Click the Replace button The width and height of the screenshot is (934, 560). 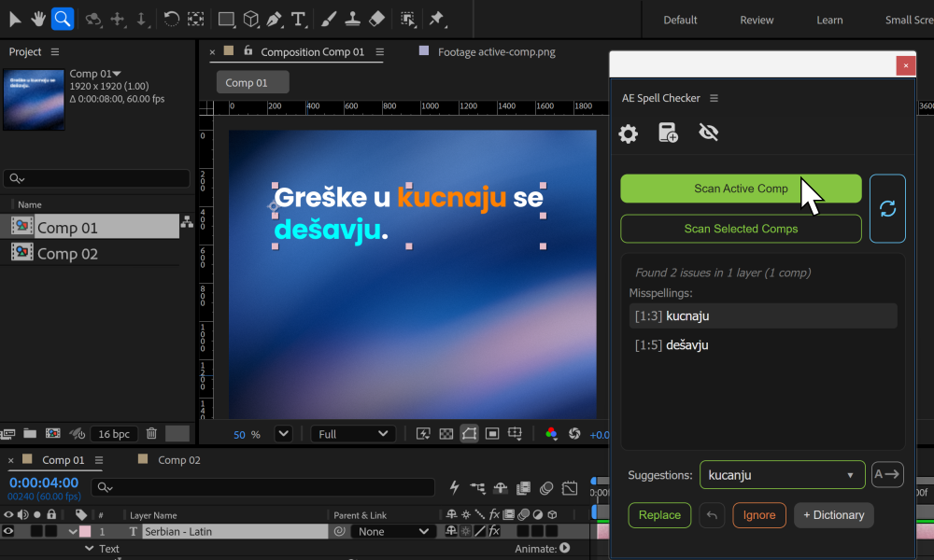tap(659, 515)
